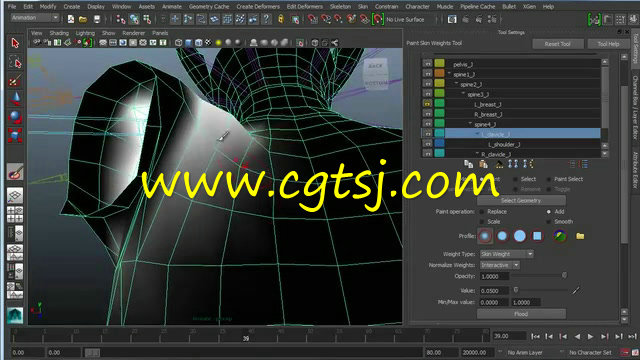The height and width of the screenshot is (360, 640).
Task: Select the Scale tool in toolbox
Action: (15, 135)
